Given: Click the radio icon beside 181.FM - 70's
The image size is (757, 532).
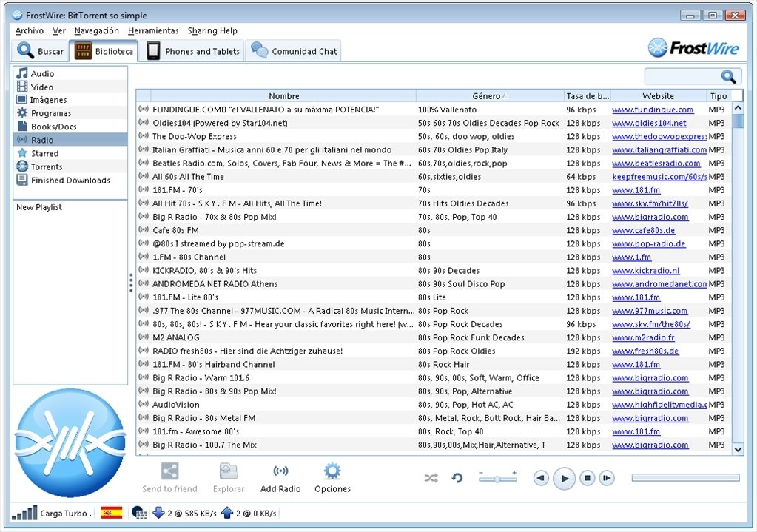Looking at the screenshot, I should tap(144, 189).
